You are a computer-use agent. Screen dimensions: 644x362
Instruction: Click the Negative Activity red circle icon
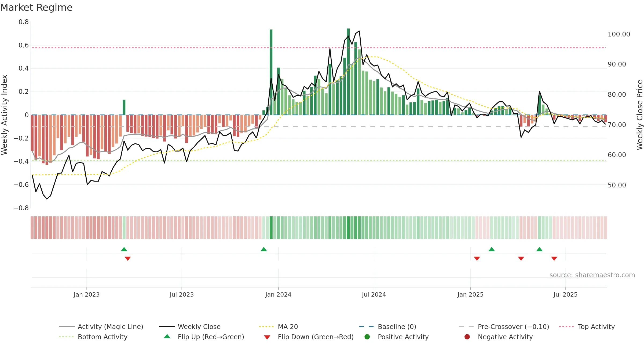point(467,337)
